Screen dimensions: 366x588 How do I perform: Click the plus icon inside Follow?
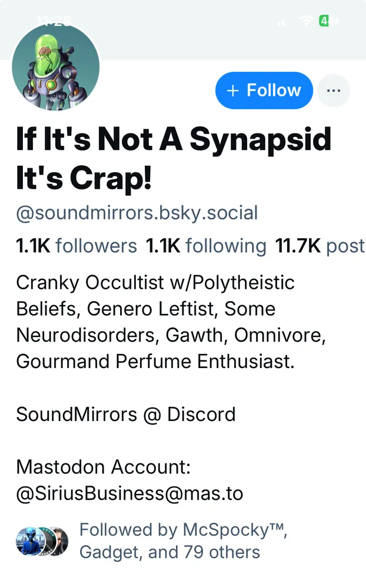click(x=233, y=91)
